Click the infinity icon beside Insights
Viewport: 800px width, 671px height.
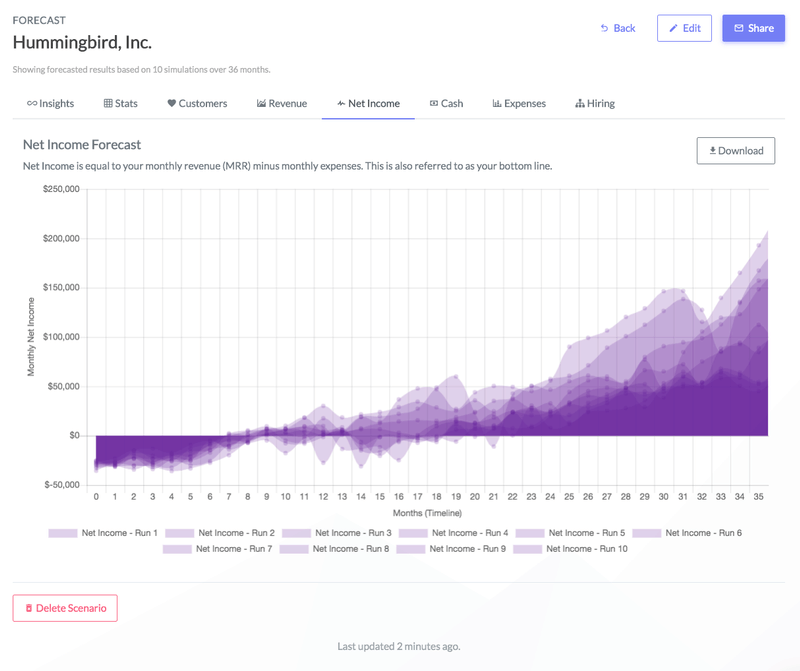pos(32,104)
